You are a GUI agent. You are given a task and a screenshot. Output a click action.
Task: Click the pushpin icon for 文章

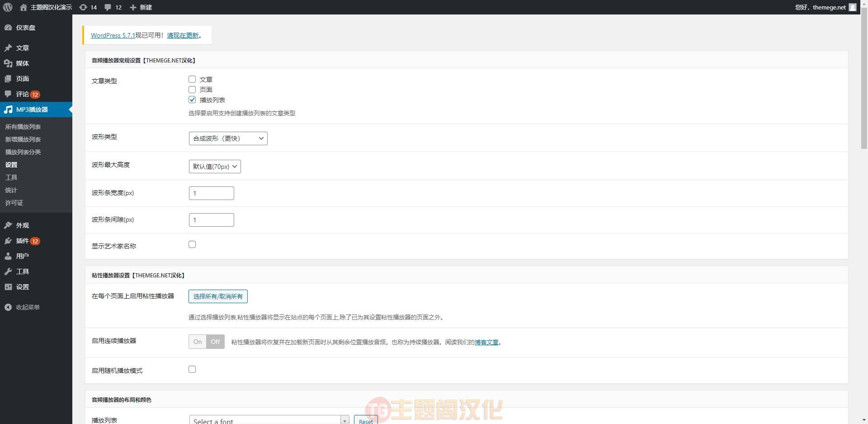8,48
